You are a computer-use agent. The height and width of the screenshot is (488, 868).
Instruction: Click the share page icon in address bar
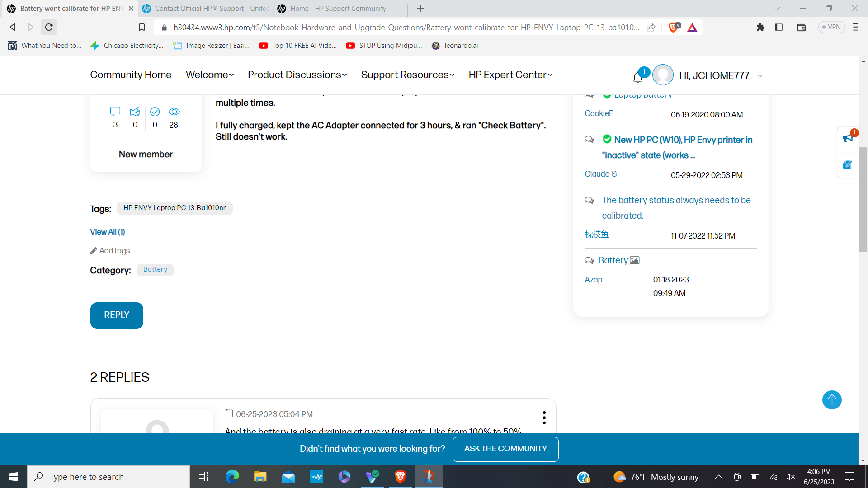coord(651,28)
